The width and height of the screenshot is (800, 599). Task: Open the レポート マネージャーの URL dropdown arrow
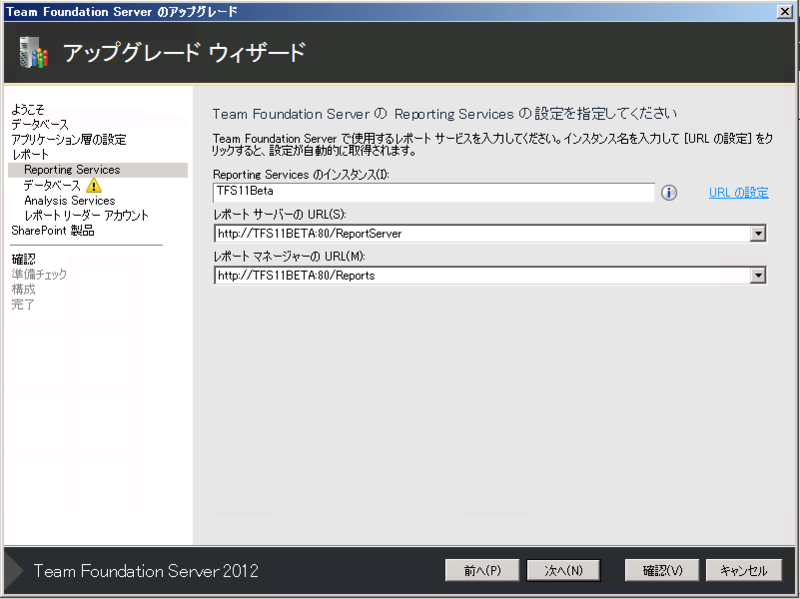tap(758, 276)
